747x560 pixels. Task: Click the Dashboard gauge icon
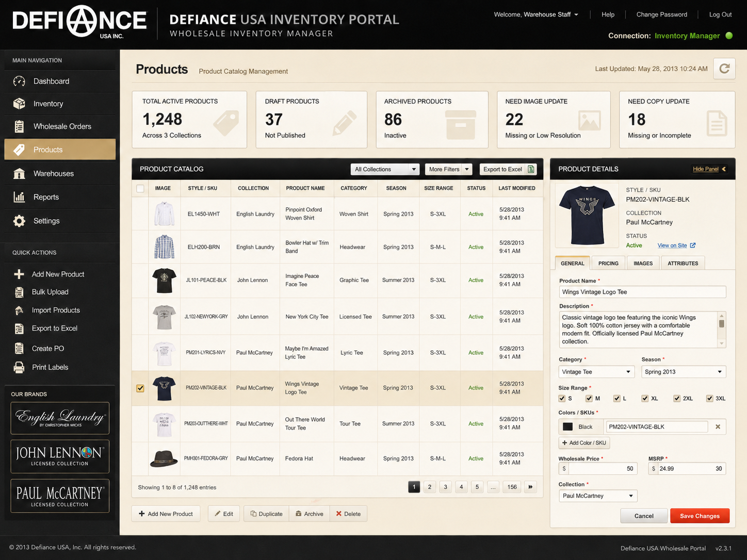[19, 81]
